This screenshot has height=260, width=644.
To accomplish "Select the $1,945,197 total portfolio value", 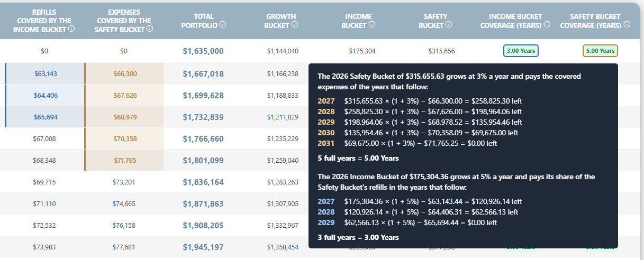I will [x=203, y=247].
